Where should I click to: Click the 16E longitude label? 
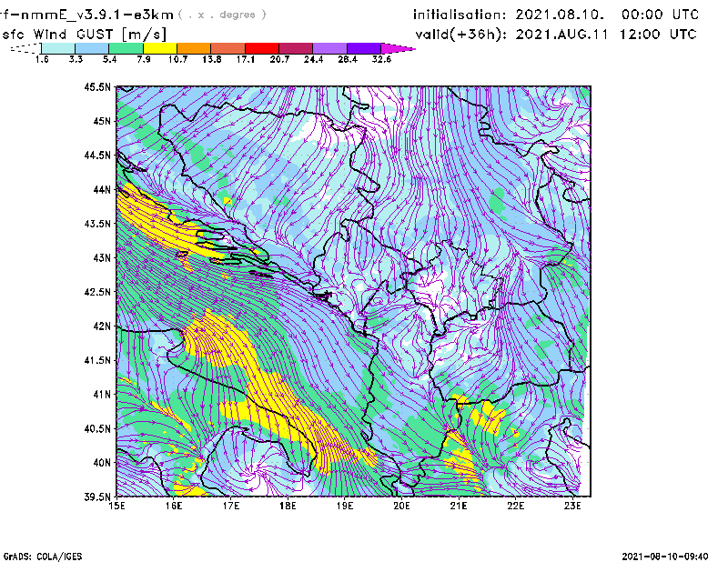tap(174, 506)
